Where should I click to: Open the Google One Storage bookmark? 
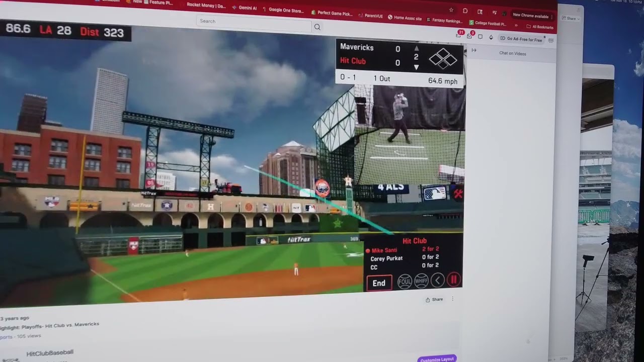tap(283, 10)
